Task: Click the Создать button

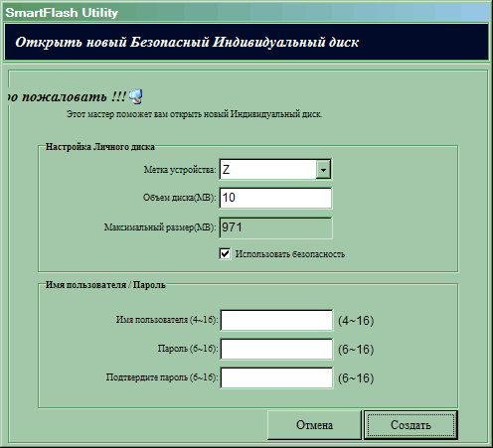Action: 411,425
